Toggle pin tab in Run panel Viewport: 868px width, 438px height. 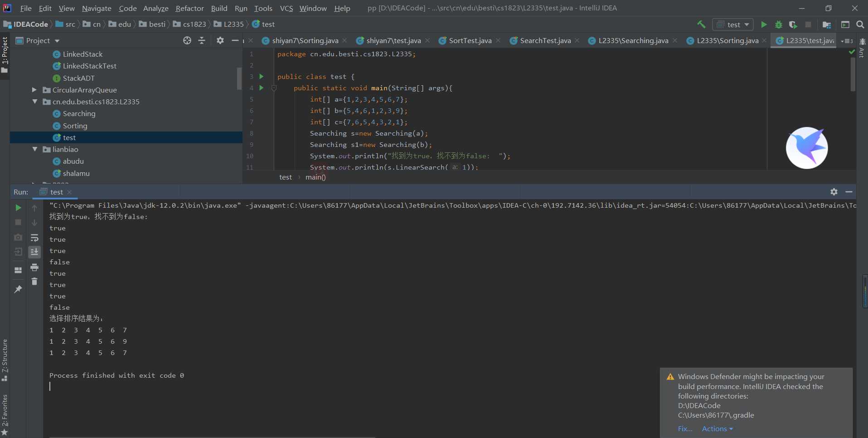pos(18,289)
